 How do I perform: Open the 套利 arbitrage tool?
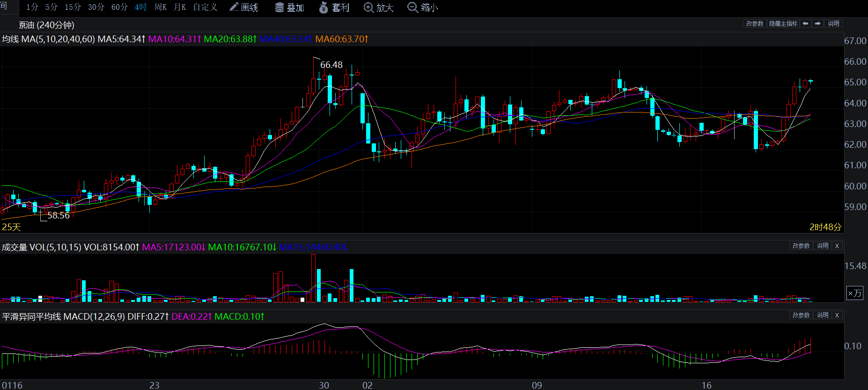pos(334,7)
